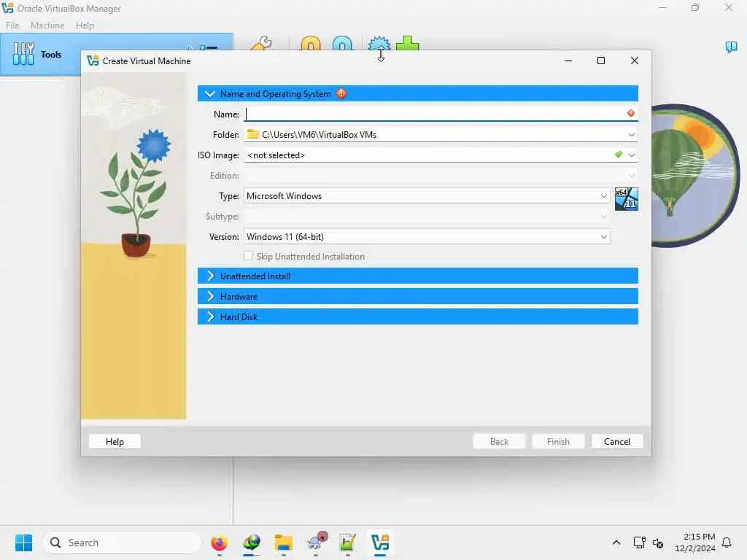Viewport: 747px width, 560px height.
Task: Click the blue Export appliance toolbar icon
Action: click(x=342, y=43)
